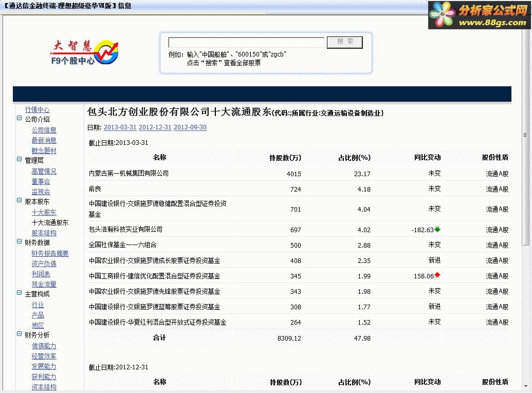The height and width of the screenshot is (393, 532).
Task: Select 十大流通股东 in the sidebar
Action: [x=50, y=222]
